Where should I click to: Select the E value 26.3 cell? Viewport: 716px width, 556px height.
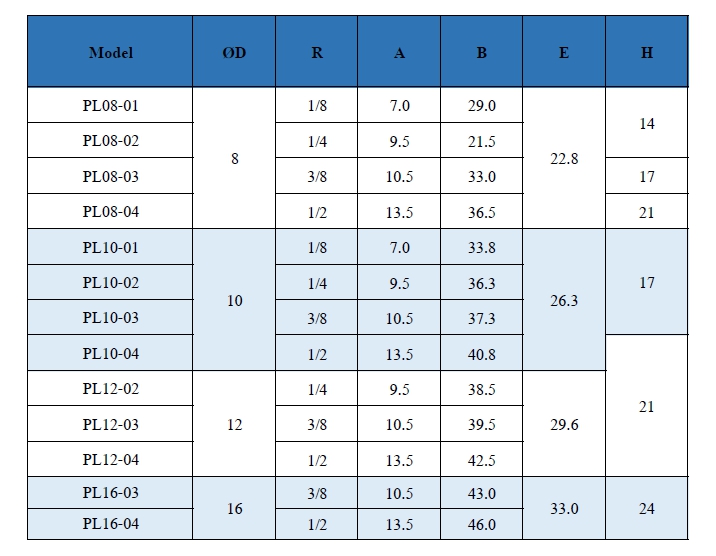click(x=564, y=300)
